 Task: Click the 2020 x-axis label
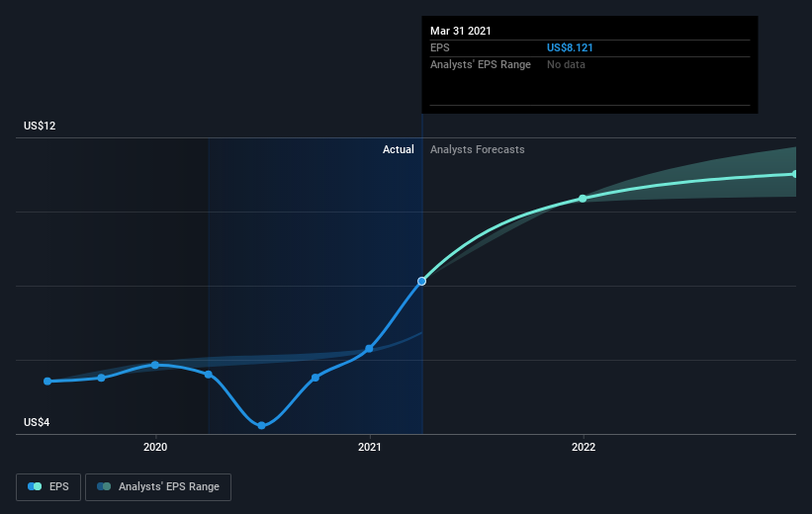coord(155,447)
